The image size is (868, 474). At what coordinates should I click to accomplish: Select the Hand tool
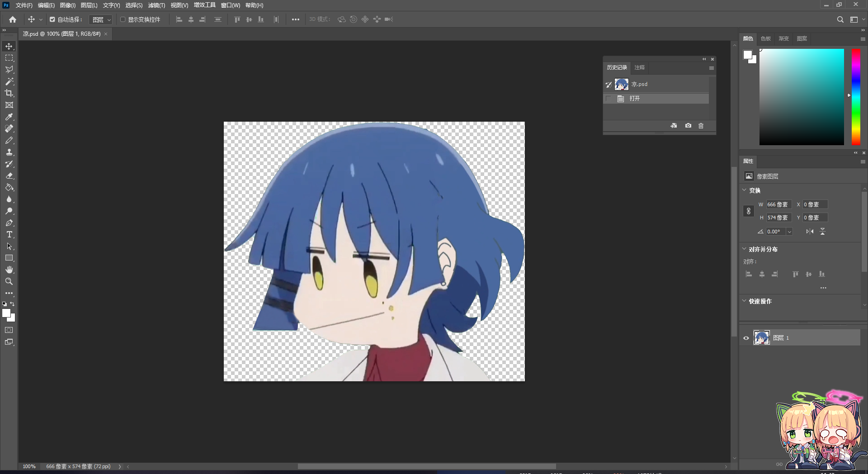point(9,270)
